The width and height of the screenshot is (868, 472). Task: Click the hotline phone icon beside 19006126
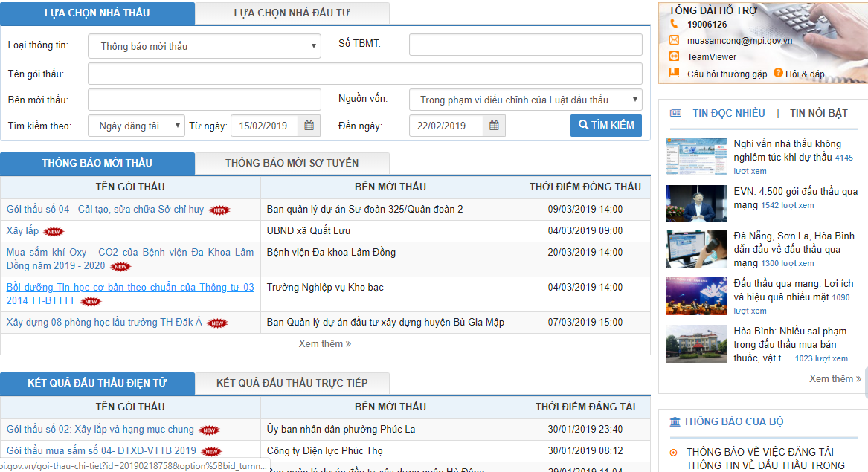[x=674, y=24]
